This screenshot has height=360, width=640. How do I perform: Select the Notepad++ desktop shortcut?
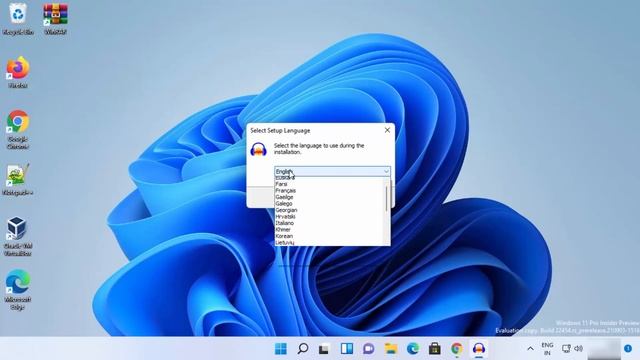pyautogui.click(x=18, y=180)
